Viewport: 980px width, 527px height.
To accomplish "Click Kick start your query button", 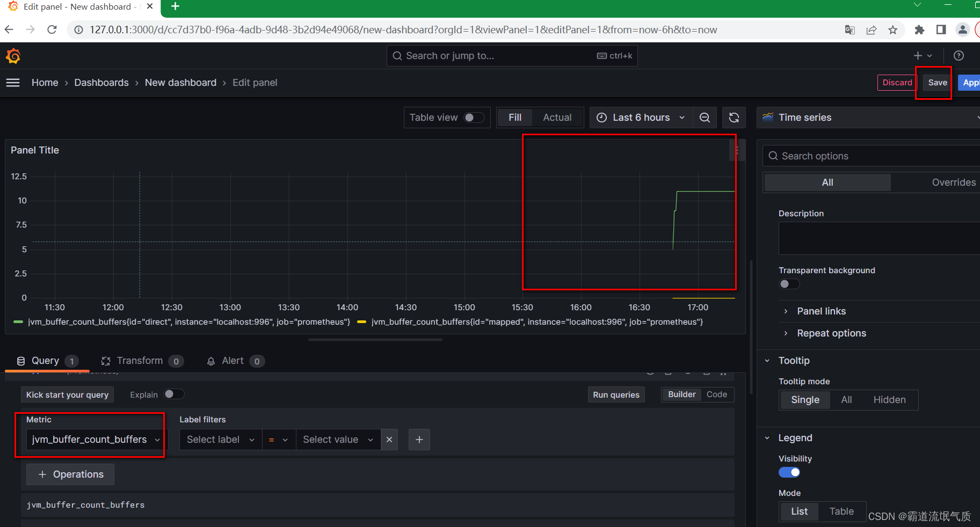I will (x=68, y=395).
